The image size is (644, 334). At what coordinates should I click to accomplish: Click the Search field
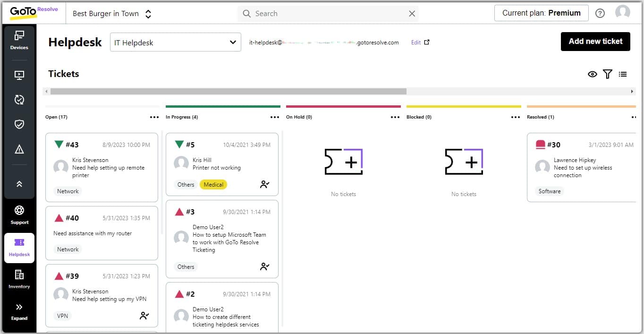(328, 14)
